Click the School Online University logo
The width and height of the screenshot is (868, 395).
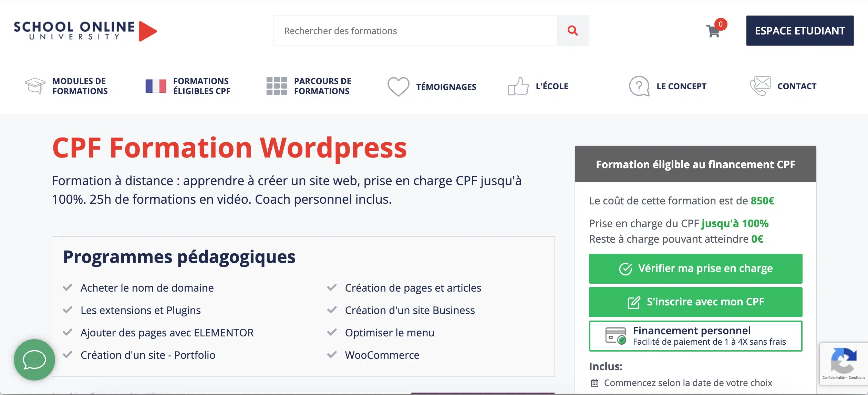pos(85,31)
